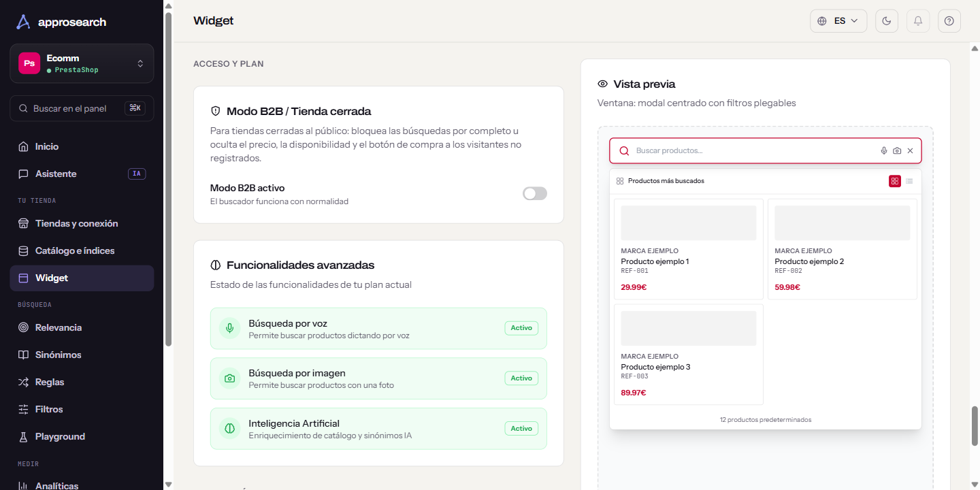Enable the Modo B2B activo switch
Image resolution: width=980 pixels, height=490 pixels.
pos(535,194)
